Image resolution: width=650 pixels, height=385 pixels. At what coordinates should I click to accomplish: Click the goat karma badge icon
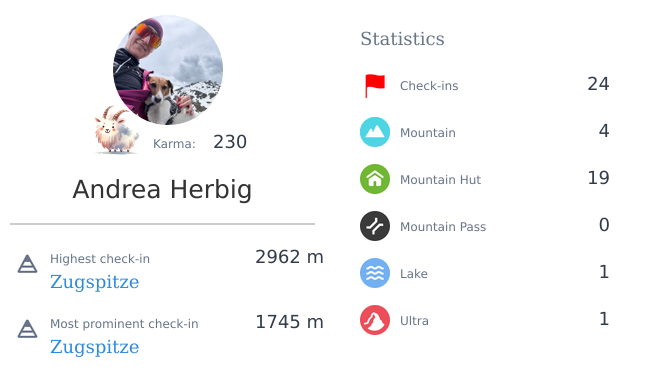[x=116, y=129]
